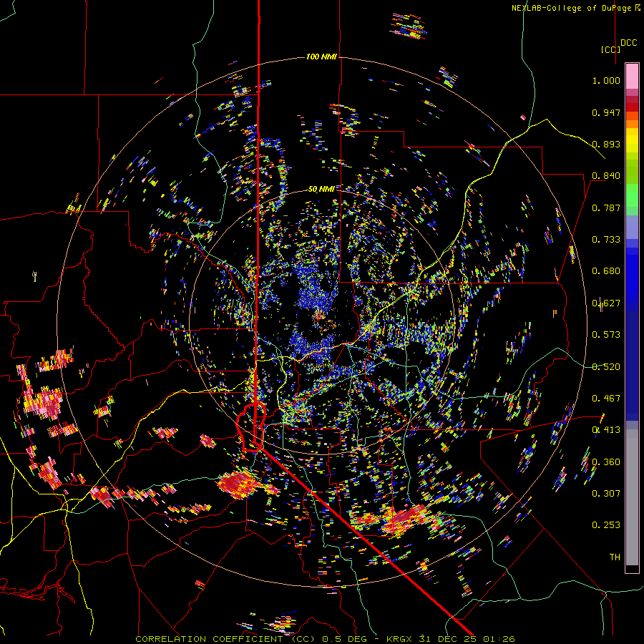Click the 0.253 legend value
This screenshot has height=644, width=644.
click(606, 525)
